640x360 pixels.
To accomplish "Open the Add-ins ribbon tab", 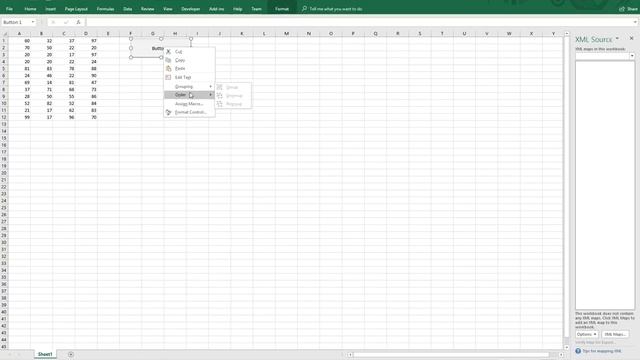I will (216, 9).
